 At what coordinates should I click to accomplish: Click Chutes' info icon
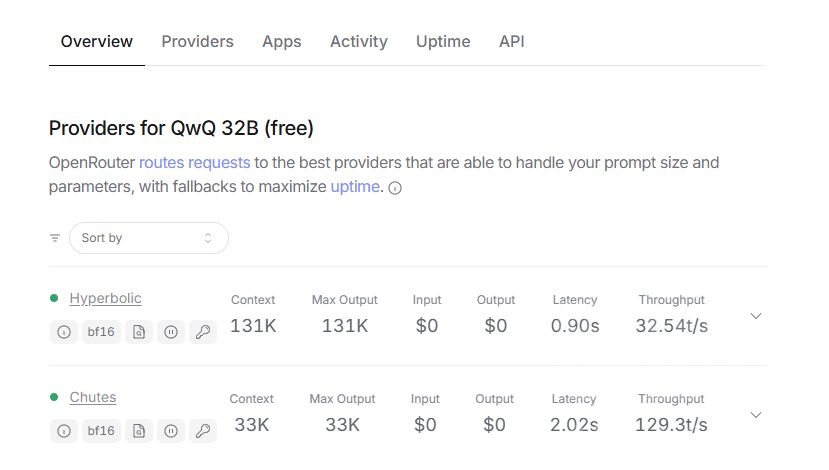(64, 432)
